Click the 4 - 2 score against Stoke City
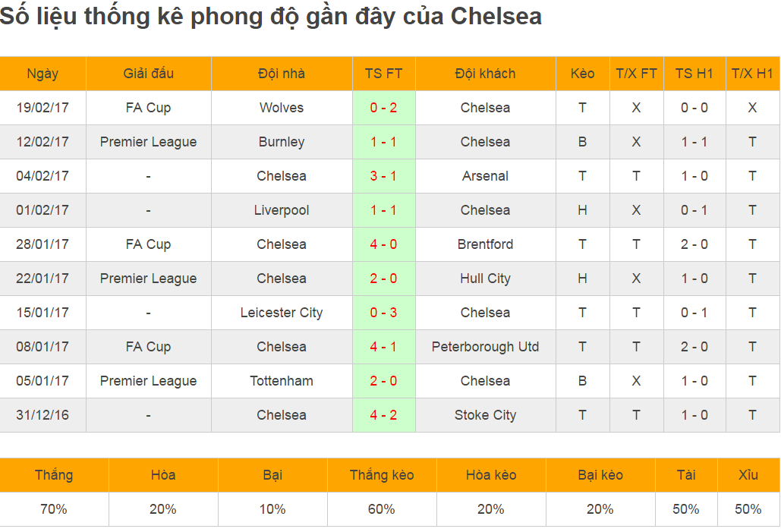The width and height of the screenshot is (781, 532). (x=383, y=415)
